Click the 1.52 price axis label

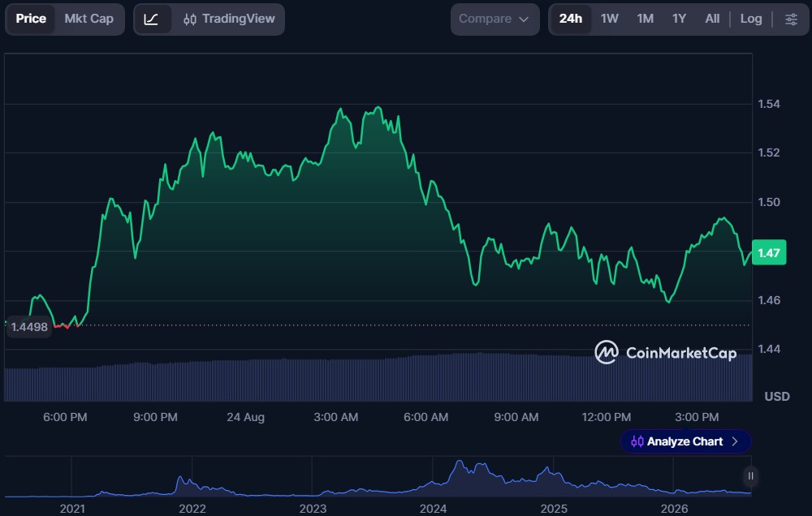[768, 153]
